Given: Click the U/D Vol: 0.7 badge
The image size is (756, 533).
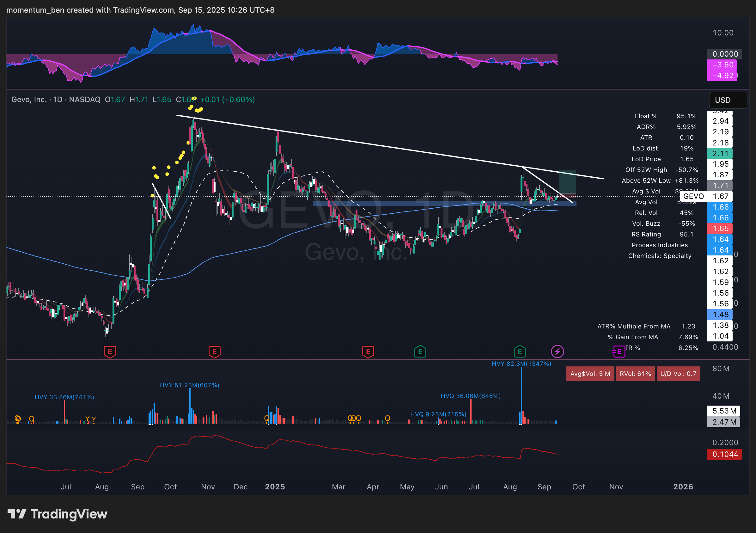Looking at the screenshot, I should [x=678, y=374].
